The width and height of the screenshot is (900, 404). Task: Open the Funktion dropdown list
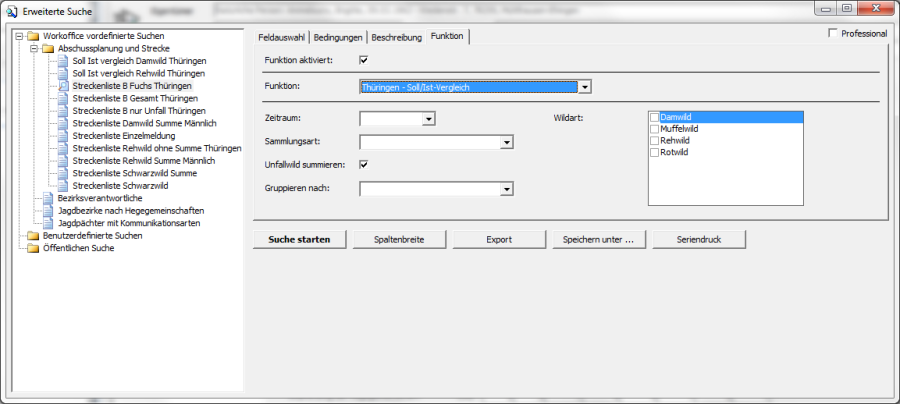coord(585,87)
